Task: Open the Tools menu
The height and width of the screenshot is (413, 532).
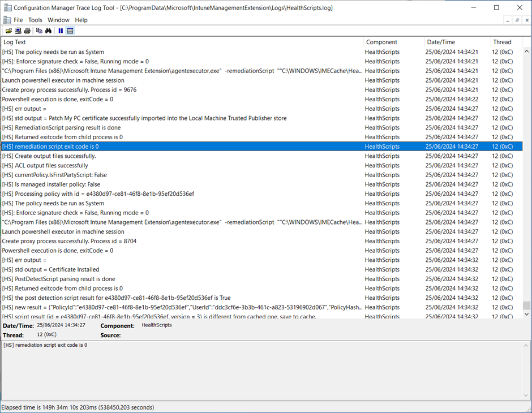Action: tap(35, 19)
